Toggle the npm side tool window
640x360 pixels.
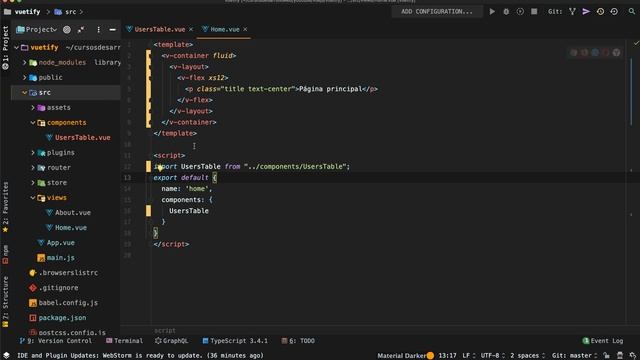(x=5, y=255)
